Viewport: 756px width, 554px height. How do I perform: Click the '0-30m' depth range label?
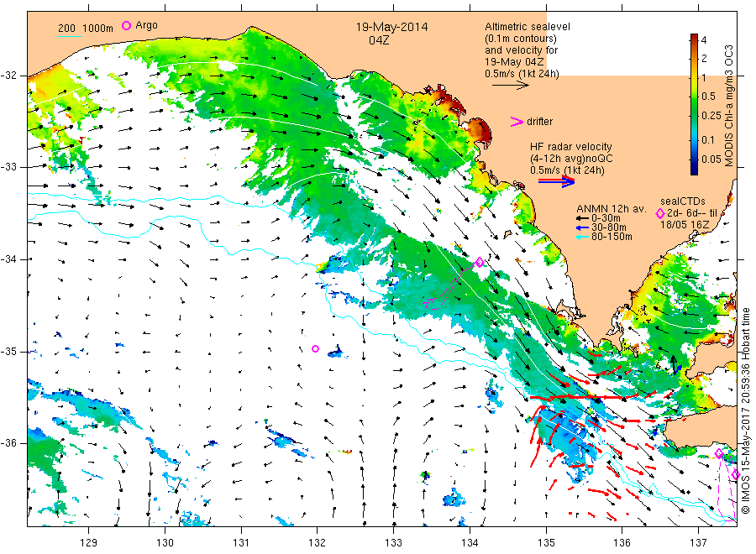point(606,218)
